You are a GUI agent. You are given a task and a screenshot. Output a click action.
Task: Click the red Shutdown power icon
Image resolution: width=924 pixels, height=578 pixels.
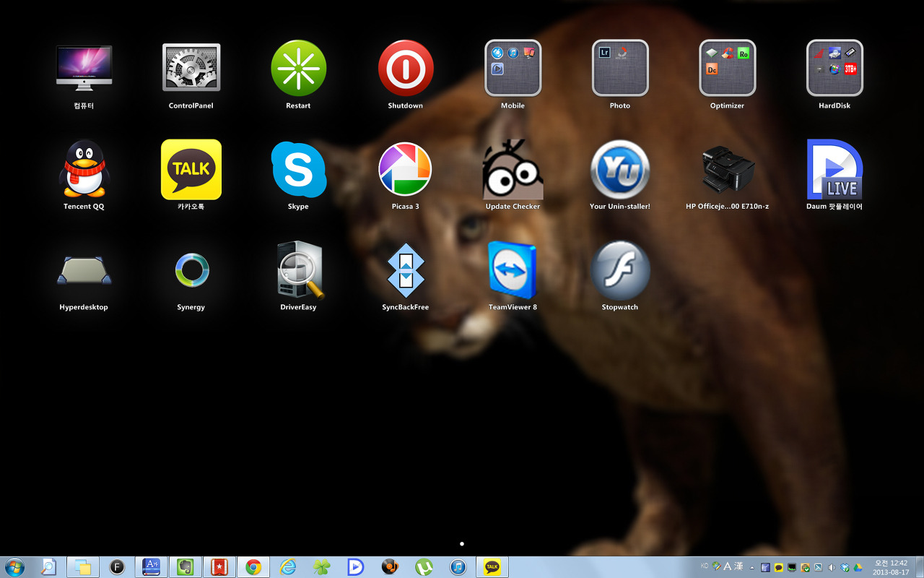(x=406, y=68)
